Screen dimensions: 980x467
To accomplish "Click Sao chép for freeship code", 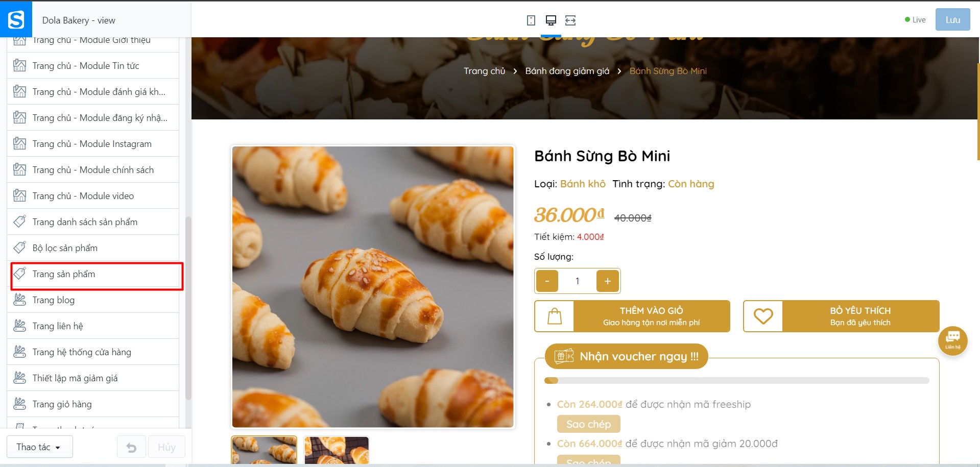I will pos(588,424).
